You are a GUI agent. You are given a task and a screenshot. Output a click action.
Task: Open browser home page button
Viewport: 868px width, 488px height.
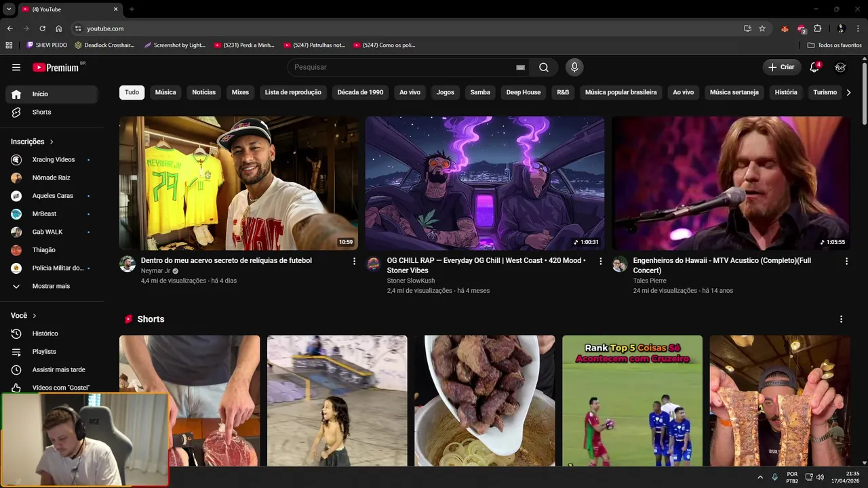(x=59, y=28)
